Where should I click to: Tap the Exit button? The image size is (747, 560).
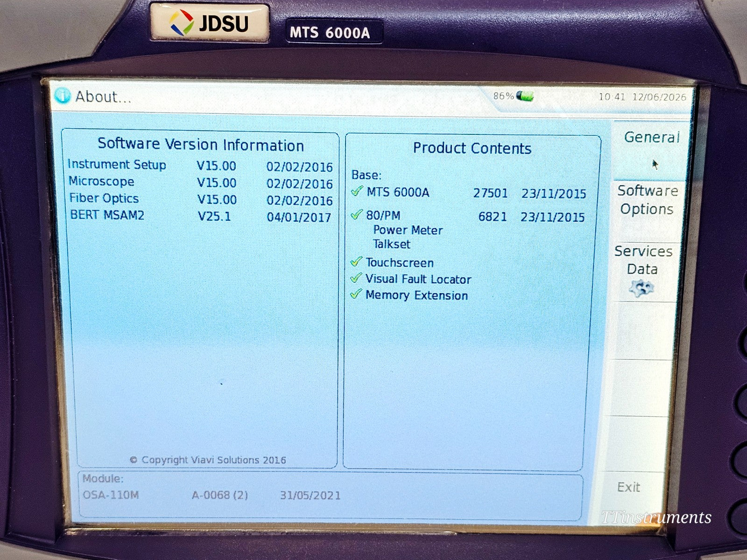coord(628,488)
